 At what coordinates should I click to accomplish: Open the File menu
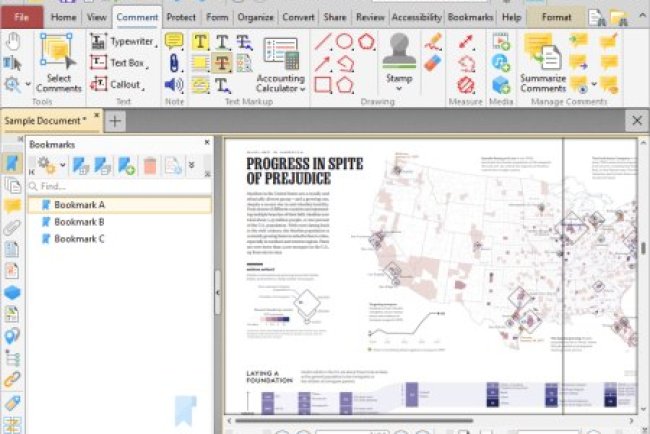click(x=21, y=17)
